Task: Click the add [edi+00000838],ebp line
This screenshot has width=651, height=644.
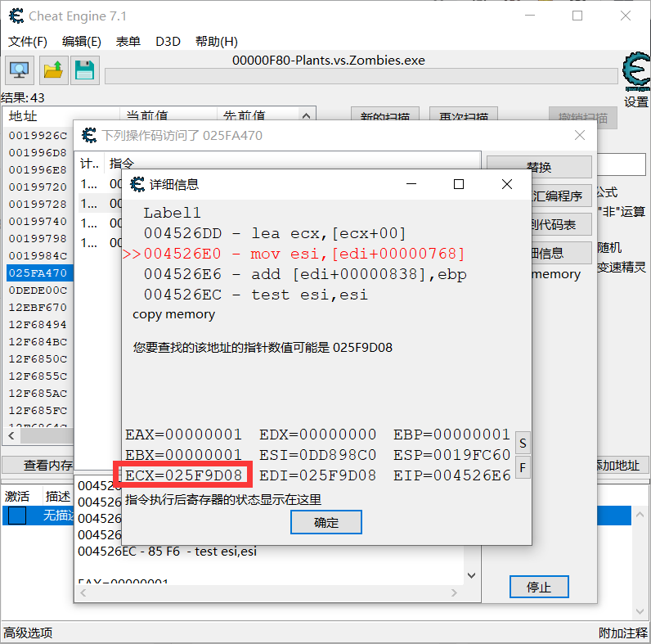Action: click(305, 274)
